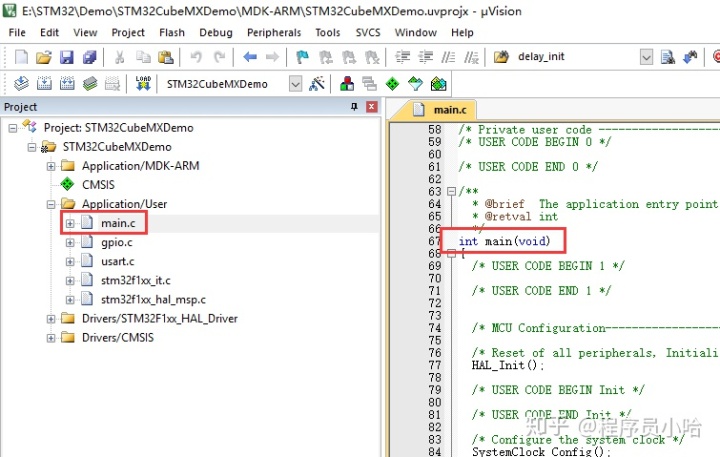This screenshot has height=457, width=720.
Task: Translate the current file icon
Action: tap(21, 84)
